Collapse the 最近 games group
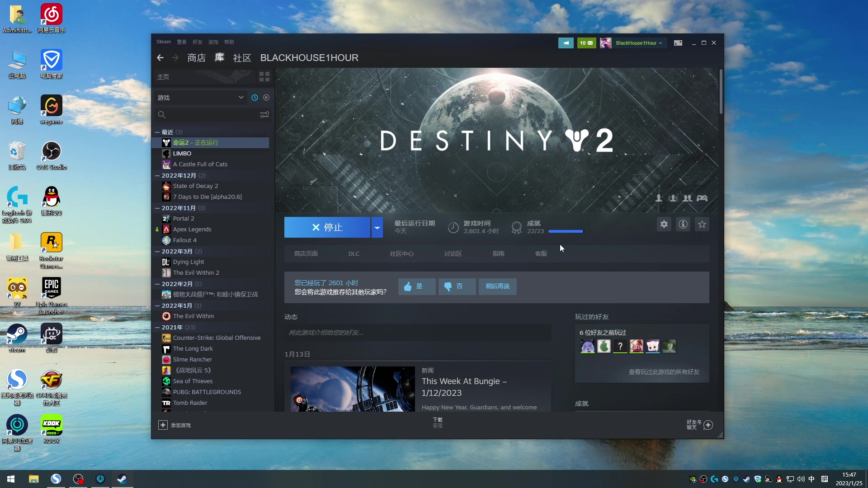The image size is (868, 488). 157,132
